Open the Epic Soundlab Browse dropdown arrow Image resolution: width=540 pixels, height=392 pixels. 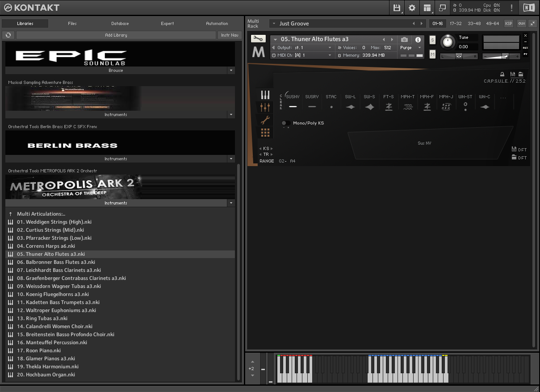(230, 71)
